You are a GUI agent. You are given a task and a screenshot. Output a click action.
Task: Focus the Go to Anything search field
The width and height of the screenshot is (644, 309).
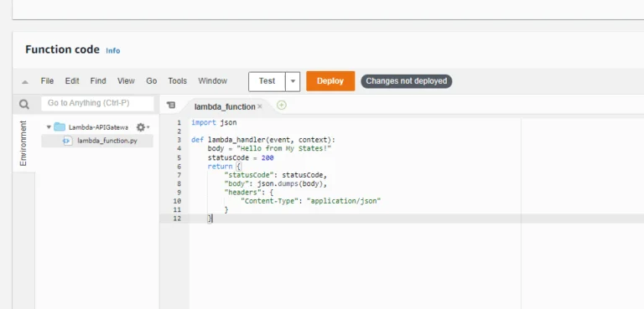pos(98,103)
